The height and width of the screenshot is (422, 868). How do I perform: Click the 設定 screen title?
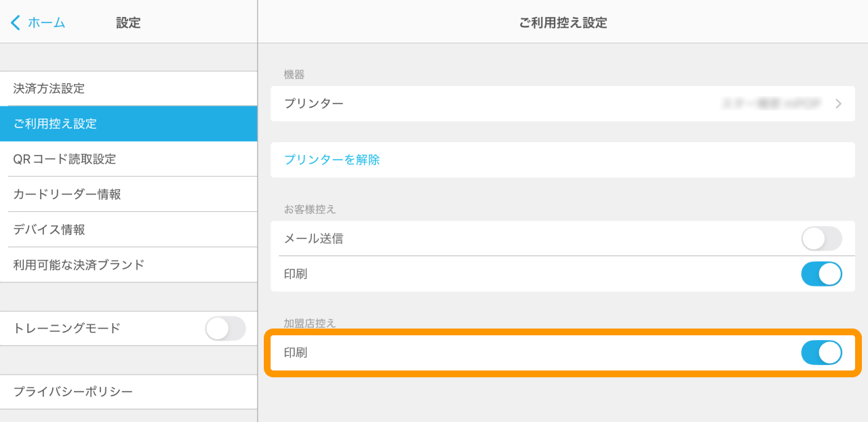click(x=129, y=22)
